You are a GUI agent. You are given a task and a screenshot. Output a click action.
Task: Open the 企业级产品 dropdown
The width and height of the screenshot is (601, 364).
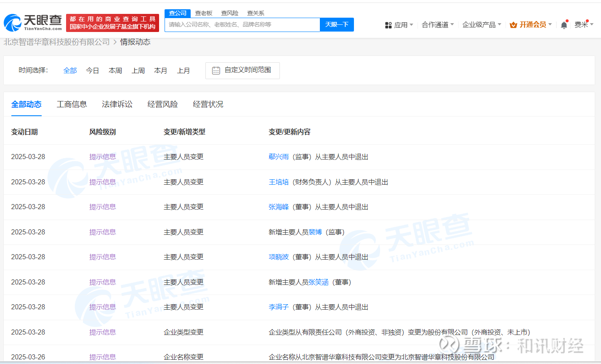pyautogui.click(x=481, y=25)
